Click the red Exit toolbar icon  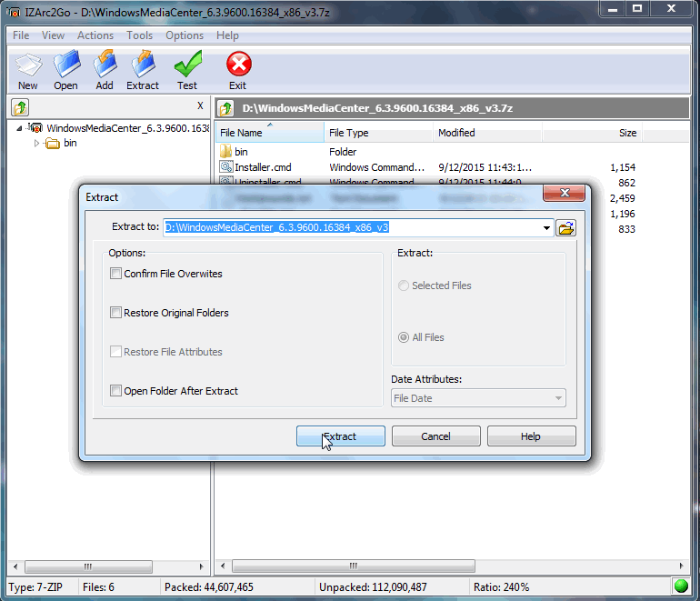239,64
